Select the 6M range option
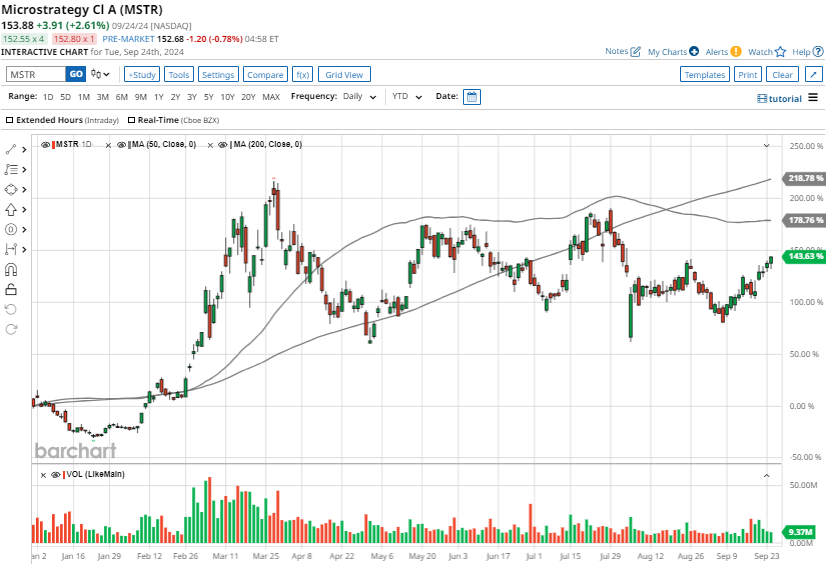 click(121, 97)
